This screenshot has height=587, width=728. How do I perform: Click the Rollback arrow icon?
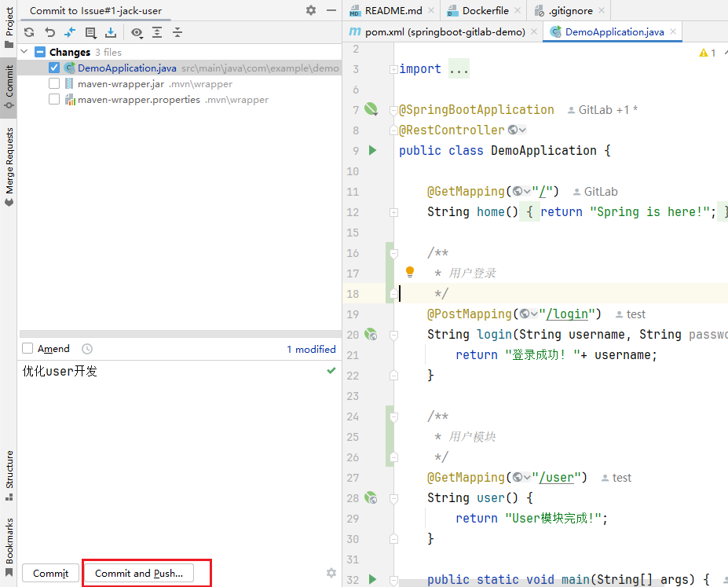pyautogui.click(x=49, y=32)
